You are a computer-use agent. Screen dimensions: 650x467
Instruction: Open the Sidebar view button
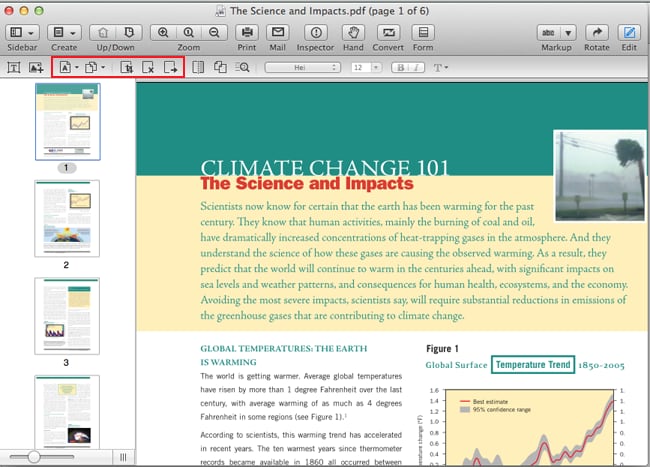[16, 32]
